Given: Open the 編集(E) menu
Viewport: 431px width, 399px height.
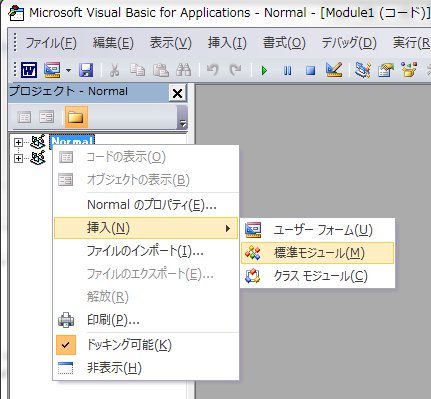Looking at the screenshot, I should click(x=113, y=43).
